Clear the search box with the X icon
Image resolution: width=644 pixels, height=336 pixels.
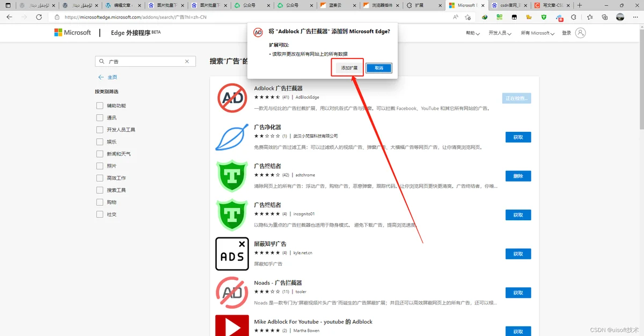(x=187, y=62)
